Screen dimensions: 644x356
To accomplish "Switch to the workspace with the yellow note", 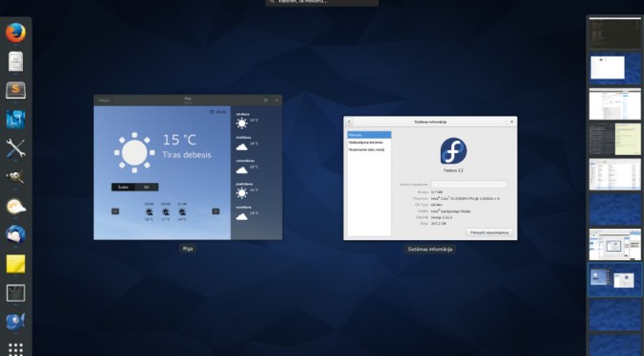I will point(615,139).
